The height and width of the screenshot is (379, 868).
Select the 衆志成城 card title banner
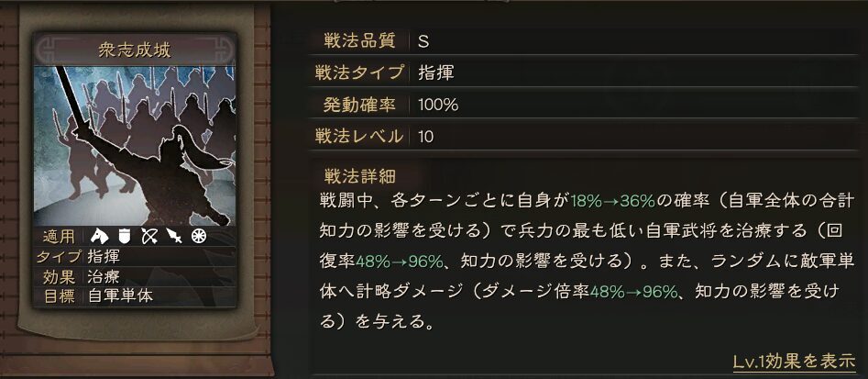click(x=135, y=50)
